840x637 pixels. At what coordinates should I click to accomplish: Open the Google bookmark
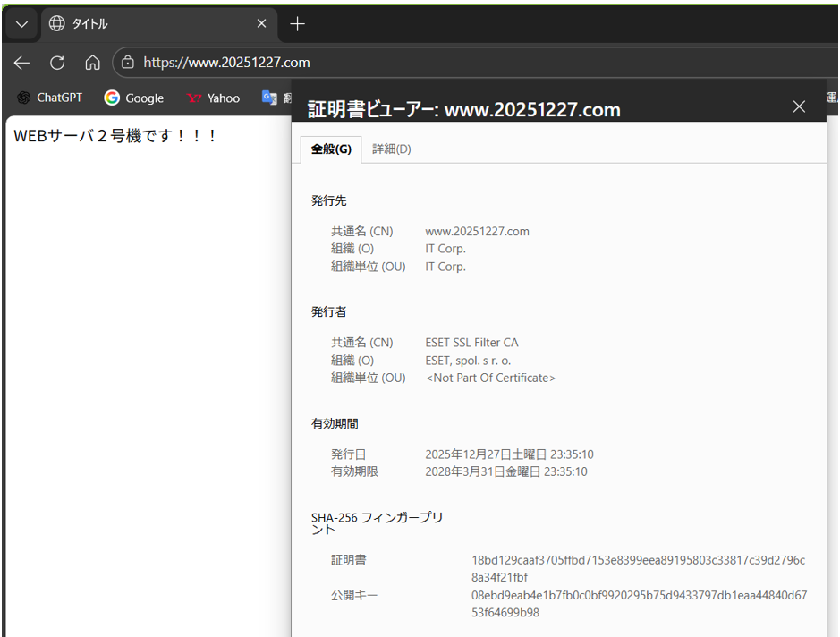pyautogui.click(x=133, y=98)
